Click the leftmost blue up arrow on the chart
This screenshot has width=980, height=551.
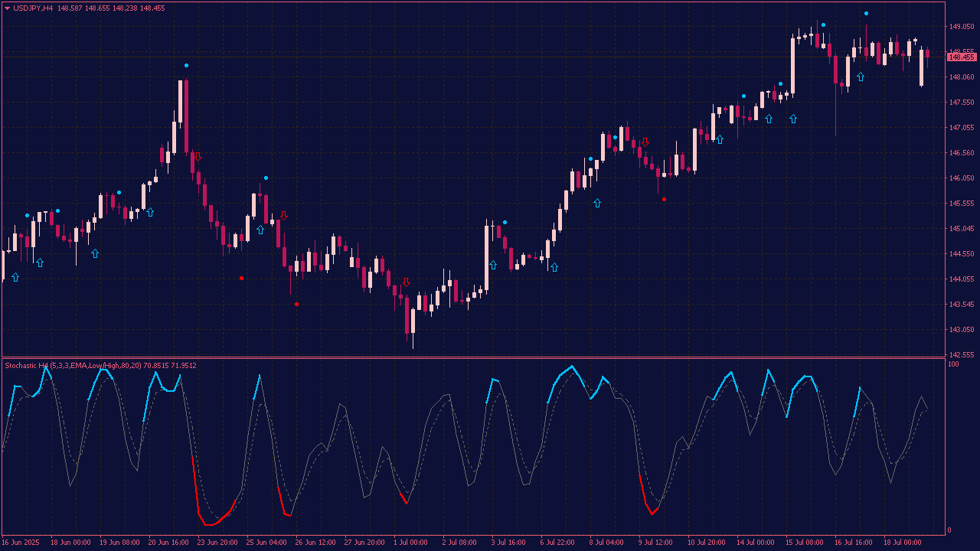click(x=15, y=277)
